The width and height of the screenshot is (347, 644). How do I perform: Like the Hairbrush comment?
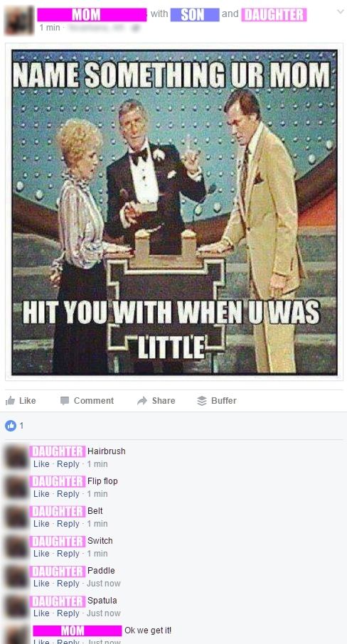click(41, 463)
